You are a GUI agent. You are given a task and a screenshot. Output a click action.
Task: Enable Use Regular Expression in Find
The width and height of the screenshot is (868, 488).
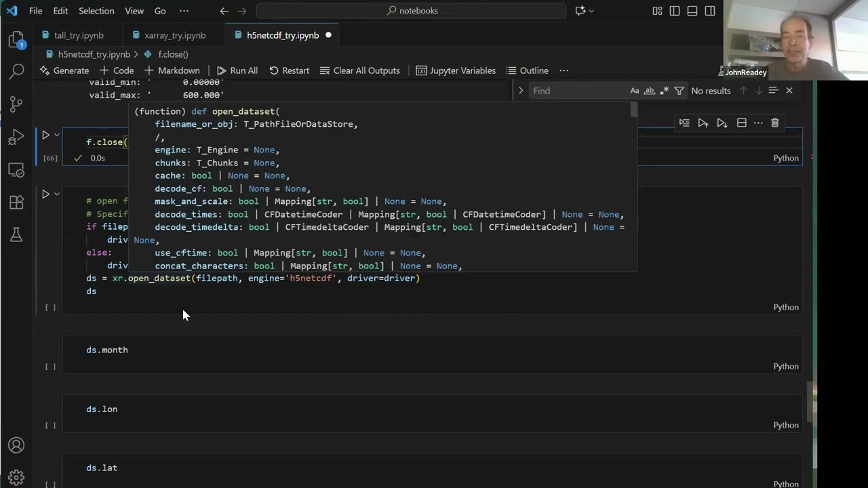[x=664, y=91]
